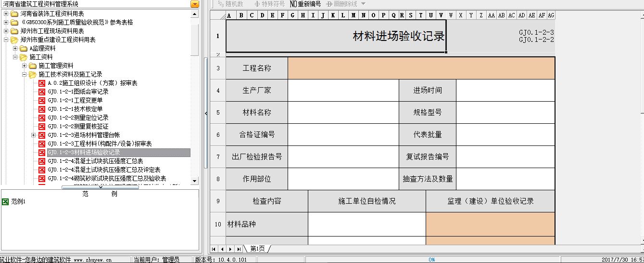This screenshot has height=263, width=644.
Task: Jump to the first sheet page arrow
Action: (214, 249)
